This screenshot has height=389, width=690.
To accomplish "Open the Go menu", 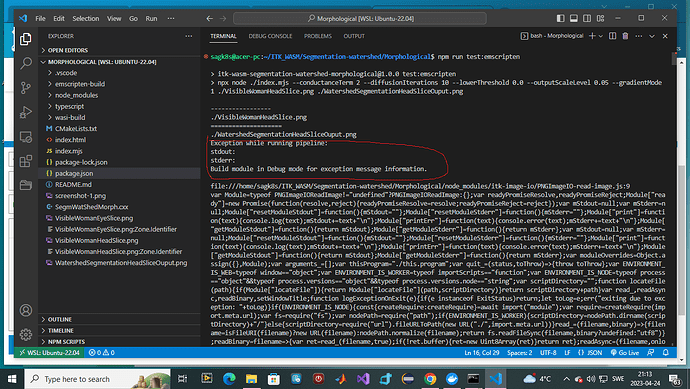I will click(x=133, y=18).
